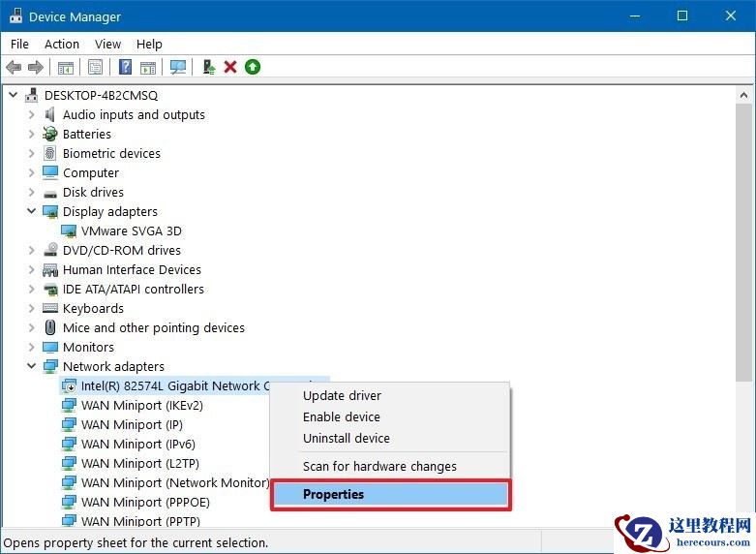Click the red X Uninstall device icon
The image size is (756, 554).
[230, 67]
